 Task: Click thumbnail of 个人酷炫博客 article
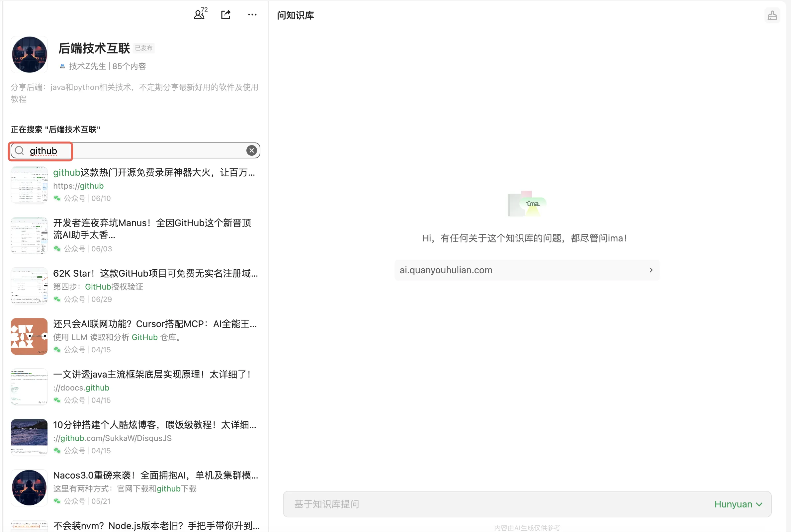tap(29, 437)
